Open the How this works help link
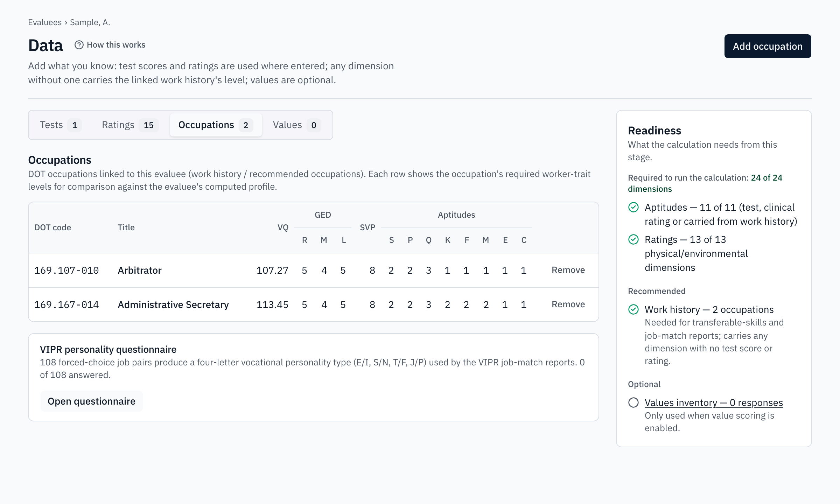Image resolution: width=840 pixels, height=504 pixels. point(110,45)
